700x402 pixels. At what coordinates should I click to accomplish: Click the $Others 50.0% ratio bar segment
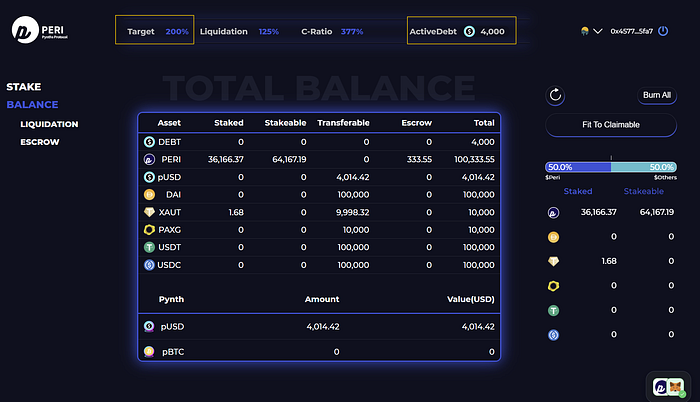[x=644, y=167]
